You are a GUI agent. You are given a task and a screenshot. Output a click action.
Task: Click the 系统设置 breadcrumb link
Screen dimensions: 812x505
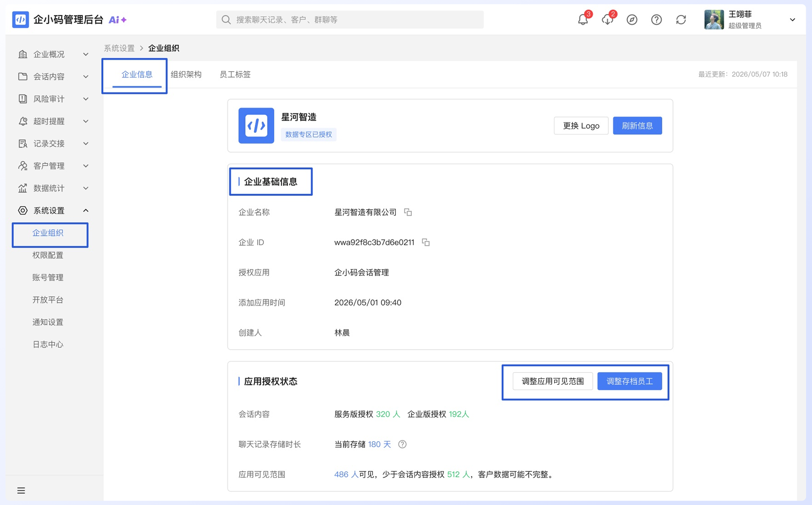119,48
